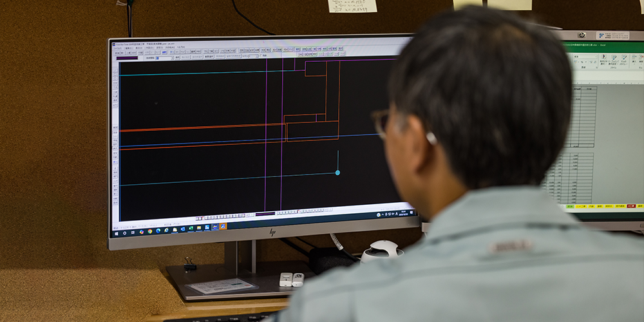
Task: Switch to the red sheet tab in Excel
Action: 631,206
